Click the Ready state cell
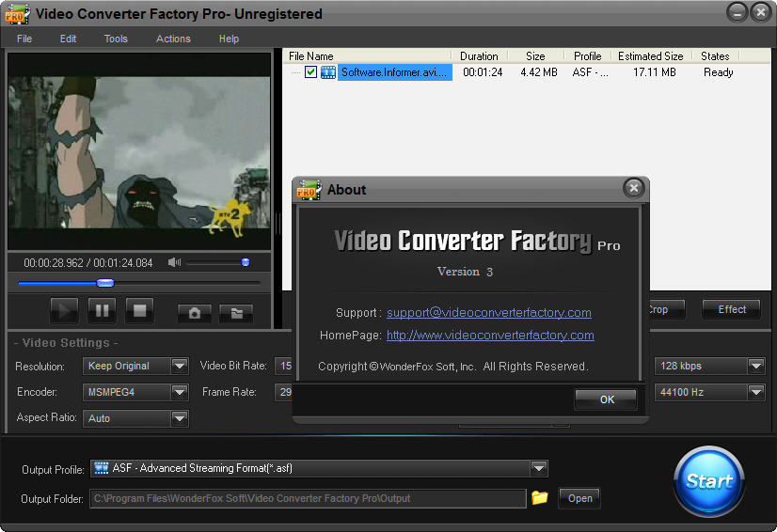The width and height of the screenshot is (777, 532). pyautogui.click(x=718, y=72)
